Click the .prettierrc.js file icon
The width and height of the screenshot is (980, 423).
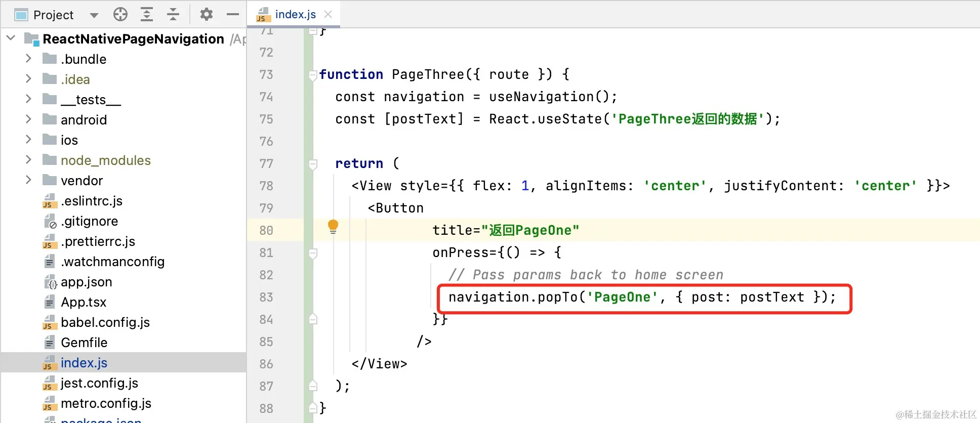click(50, 241)
